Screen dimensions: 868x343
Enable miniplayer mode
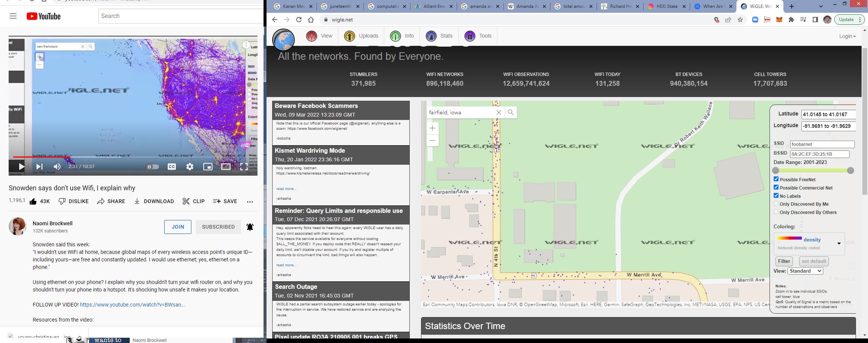click(208, 167)
